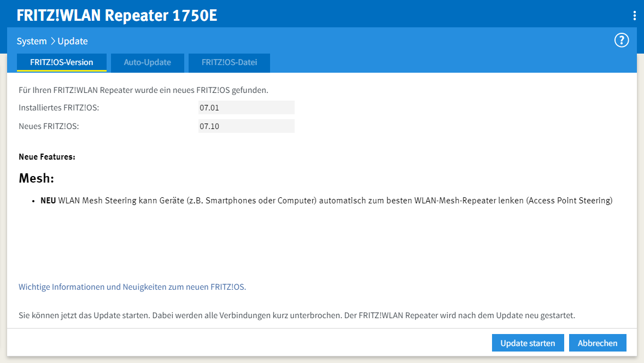The height and width of the screenshot is (363, 644).
Task: Click the installed FRITZ!OS field 07.01
Action: pyautogui.click(x=247, y=108)
